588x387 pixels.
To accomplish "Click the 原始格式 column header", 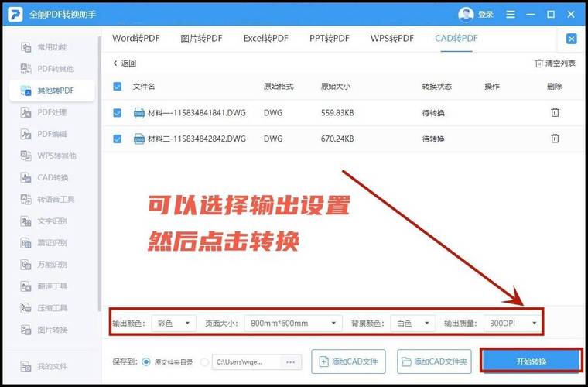I will click(x=279, y=87).
